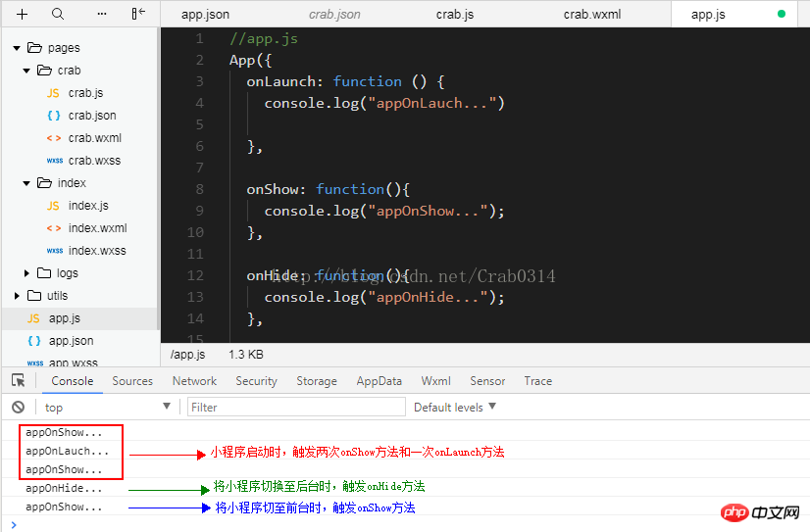Open the Sources devtools tab
Image resolution: width=810 pixels, height=532 pixels.
tap(132, 381)
